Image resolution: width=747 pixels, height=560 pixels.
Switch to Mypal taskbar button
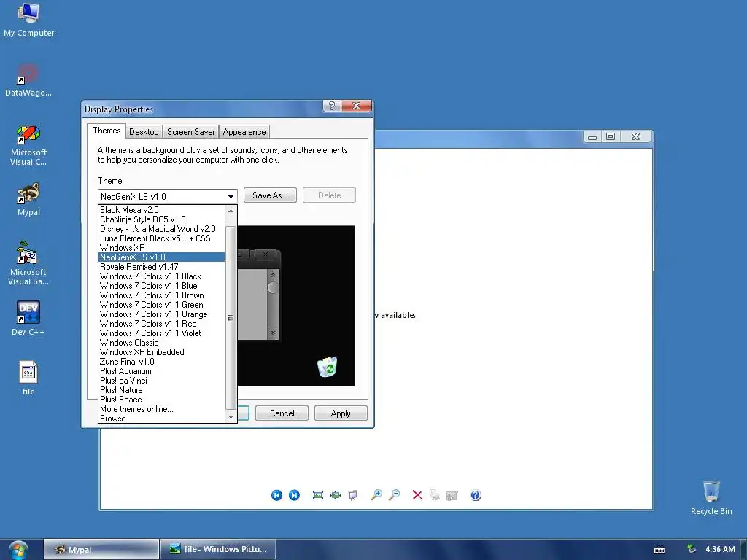(x=101, y=550)
